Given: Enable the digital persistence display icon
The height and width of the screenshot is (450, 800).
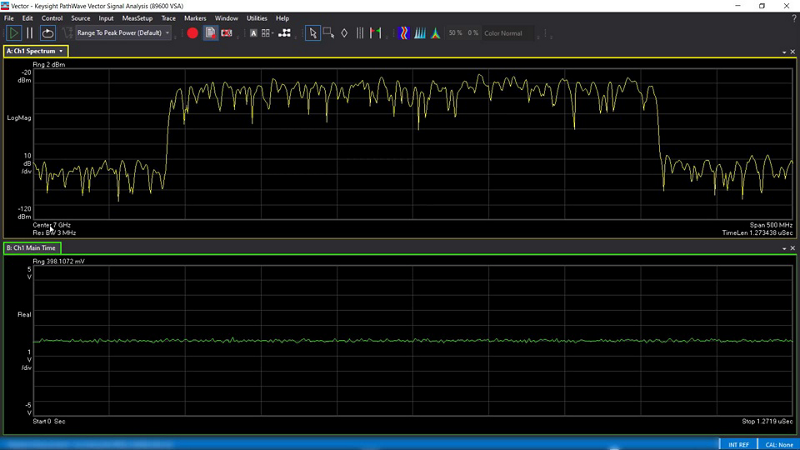Looking at the screenshot, I should (x=435, y=33).
